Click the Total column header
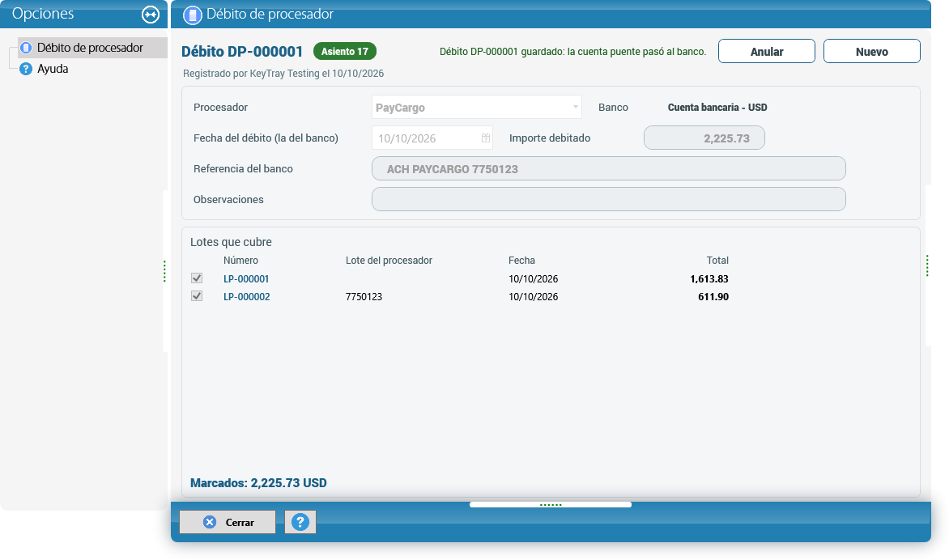The height and width of the screenshot is (560, 949). 717,261
